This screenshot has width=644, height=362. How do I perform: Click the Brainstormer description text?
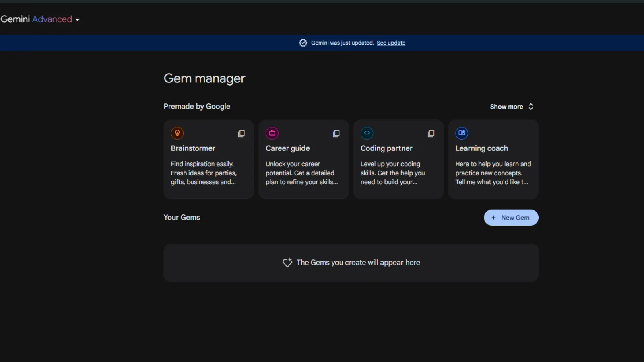(x=204, y=173)
